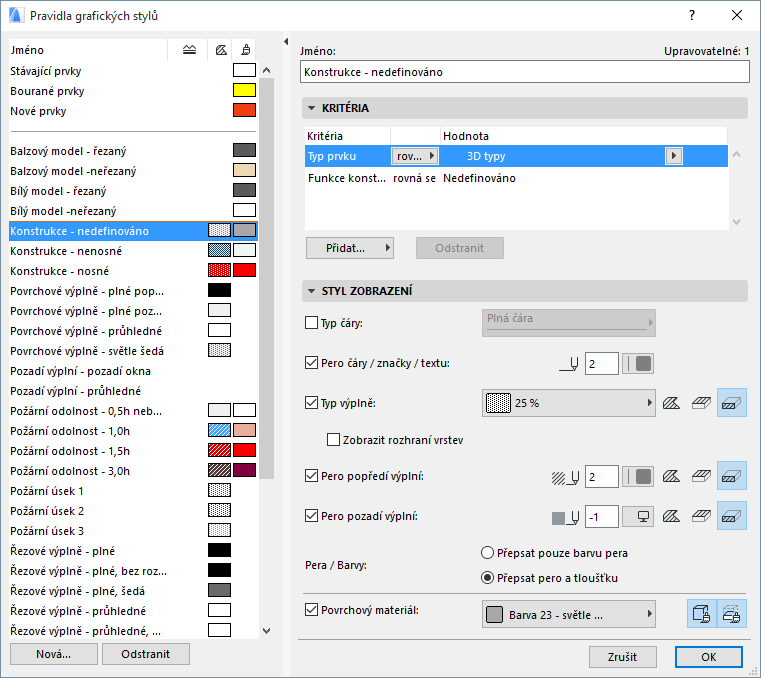Screen dimensions: 761x678
Task: Select Balzový model - řezaný rule
Action: [133, 151]
